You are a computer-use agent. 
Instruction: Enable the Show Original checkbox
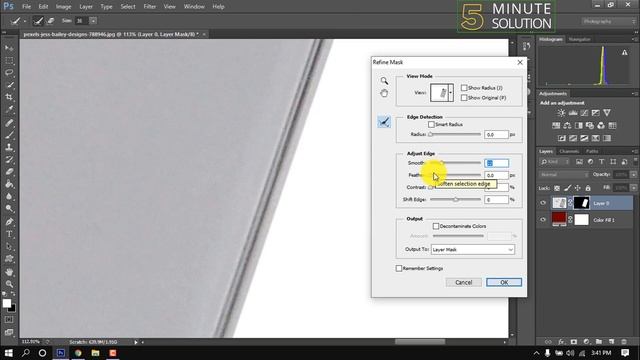click(x=464, y=98)
